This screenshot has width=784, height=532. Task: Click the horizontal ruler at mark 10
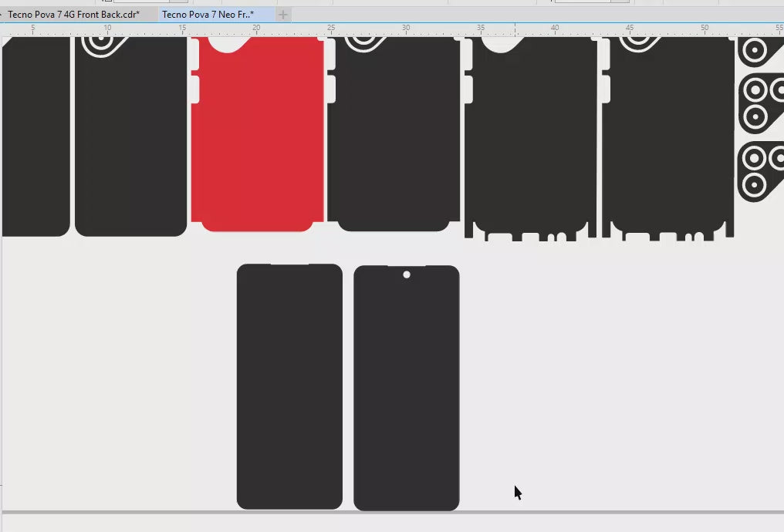[107, 30]
